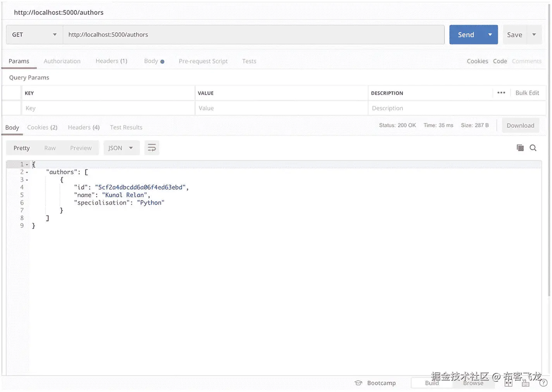Expand the Send button dropdown arrow
552x392 pixels.
pos(490,34)
